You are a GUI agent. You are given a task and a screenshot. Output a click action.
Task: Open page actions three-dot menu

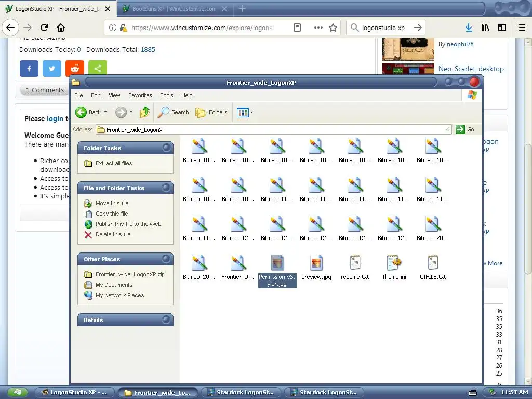[318, 28]
